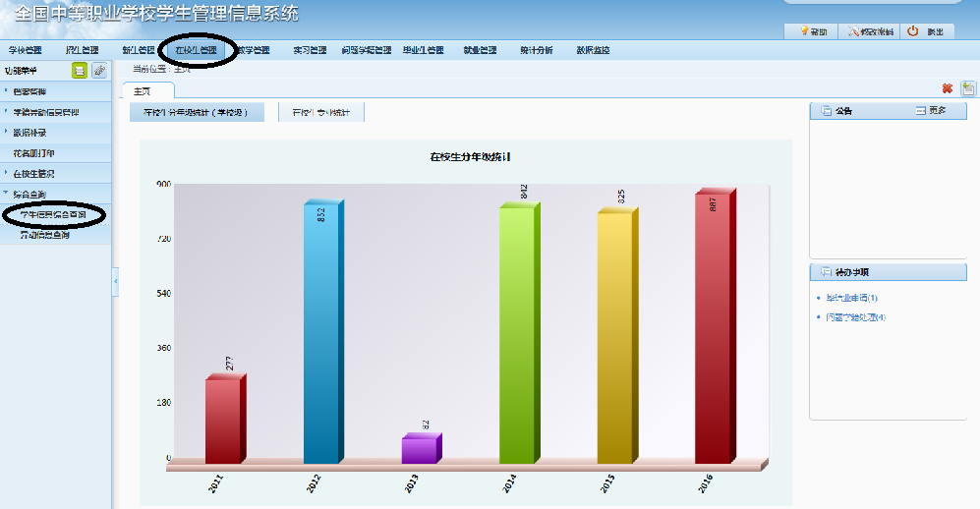Open the 在校生管理 menu
Screen dimensions: 980x509
click(197, 50)
